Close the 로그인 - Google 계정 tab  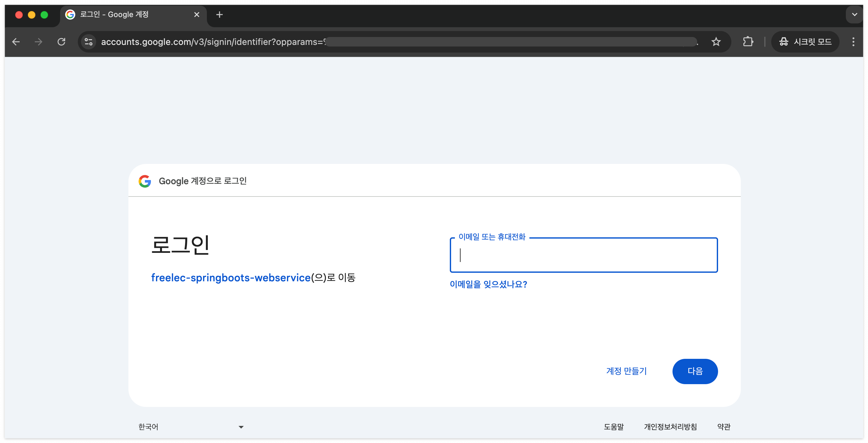[x=197, y=15]
